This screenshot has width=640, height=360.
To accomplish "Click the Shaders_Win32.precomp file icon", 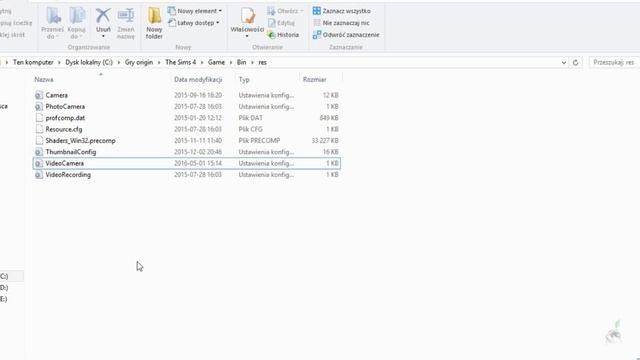I will (x=39, y=141).
